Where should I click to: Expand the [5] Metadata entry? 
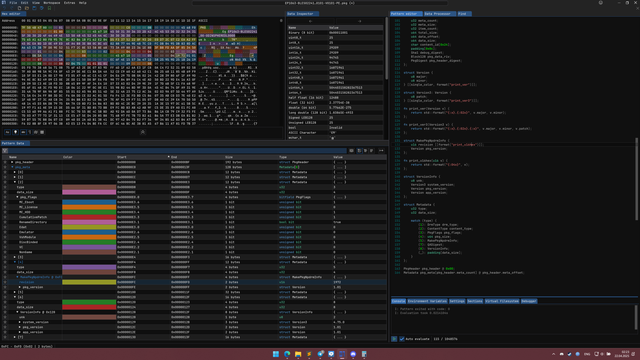[15, 292]
